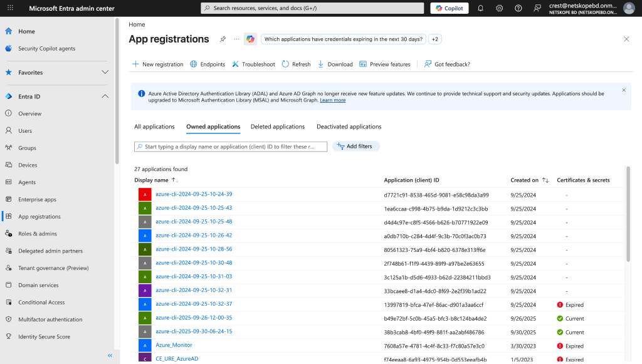Open the Azure_Monitor application
Image resolution: width=642 pixels, height=364 pixels.
[x=174, y=345]
